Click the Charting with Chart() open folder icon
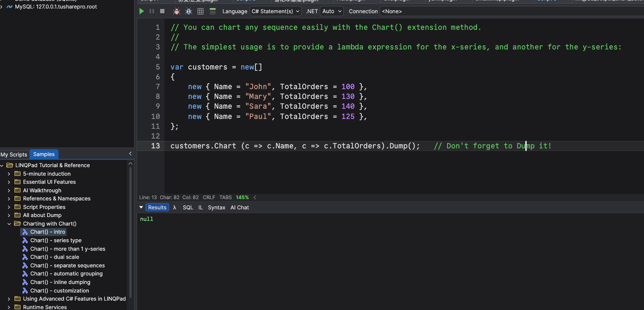Screen dimensions: 644x310 [18, 223]
